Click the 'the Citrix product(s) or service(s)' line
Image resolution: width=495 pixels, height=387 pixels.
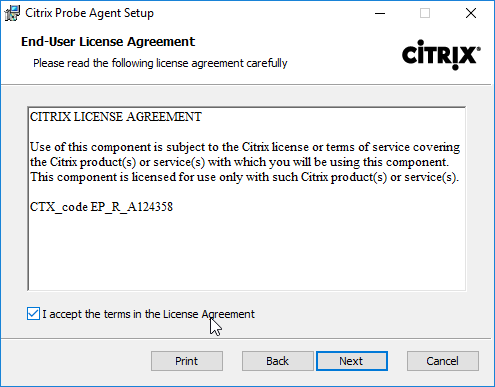click(x=239, y=162)
